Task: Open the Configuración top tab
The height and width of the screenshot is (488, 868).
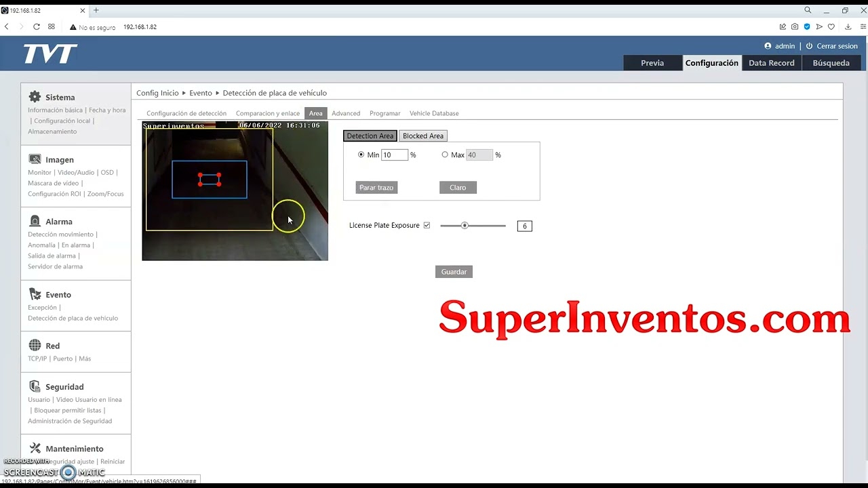Action: pos(711,63)
